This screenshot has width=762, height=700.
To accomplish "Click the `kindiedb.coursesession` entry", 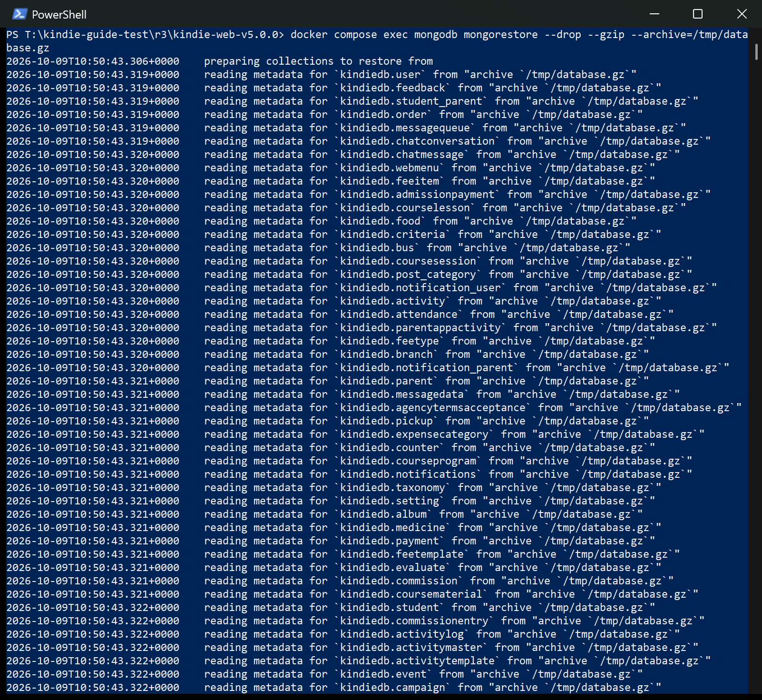I will click(x=408, y=261).
